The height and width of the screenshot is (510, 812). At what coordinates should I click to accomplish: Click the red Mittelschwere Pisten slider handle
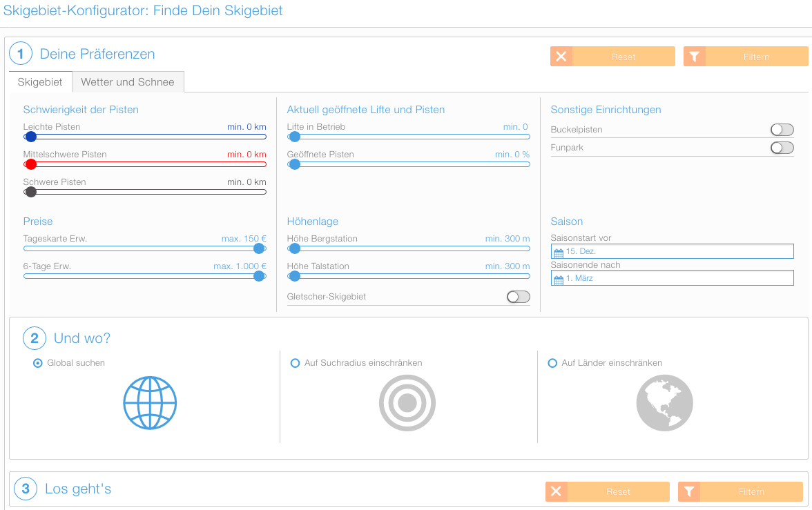pyautogui.click(x=30, y=164)
